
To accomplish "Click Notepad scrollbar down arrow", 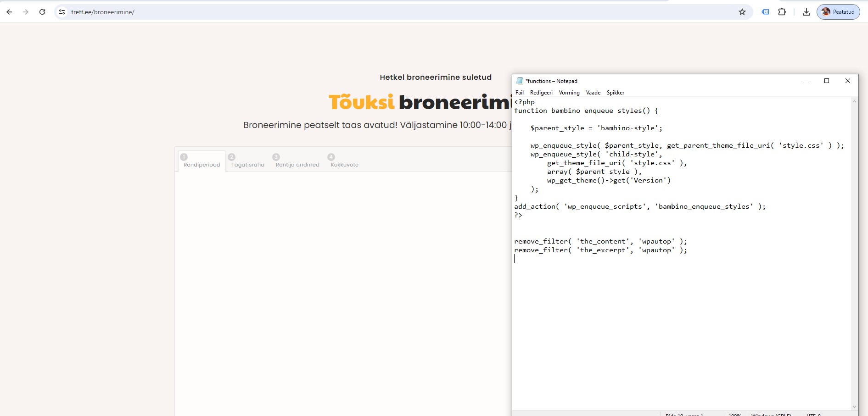I will pyautogui.click(x=854, y=406).
